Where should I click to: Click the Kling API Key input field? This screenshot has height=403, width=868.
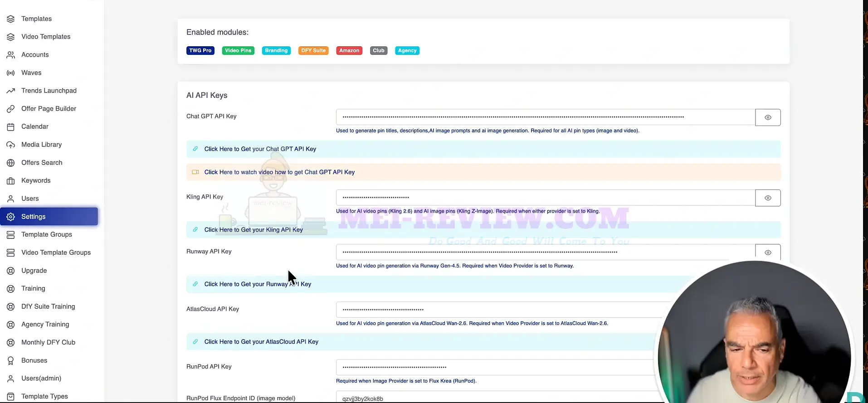[x=546, y=198]
